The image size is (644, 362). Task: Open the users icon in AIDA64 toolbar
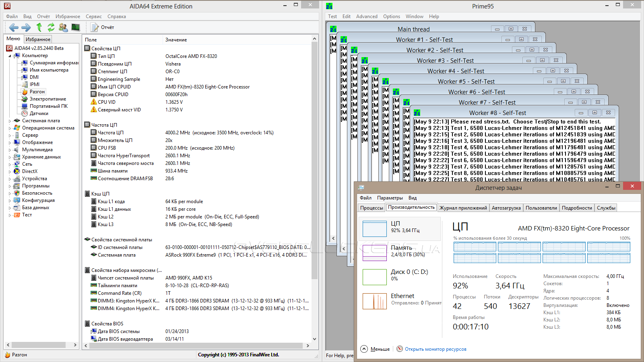tap(63, 27)
